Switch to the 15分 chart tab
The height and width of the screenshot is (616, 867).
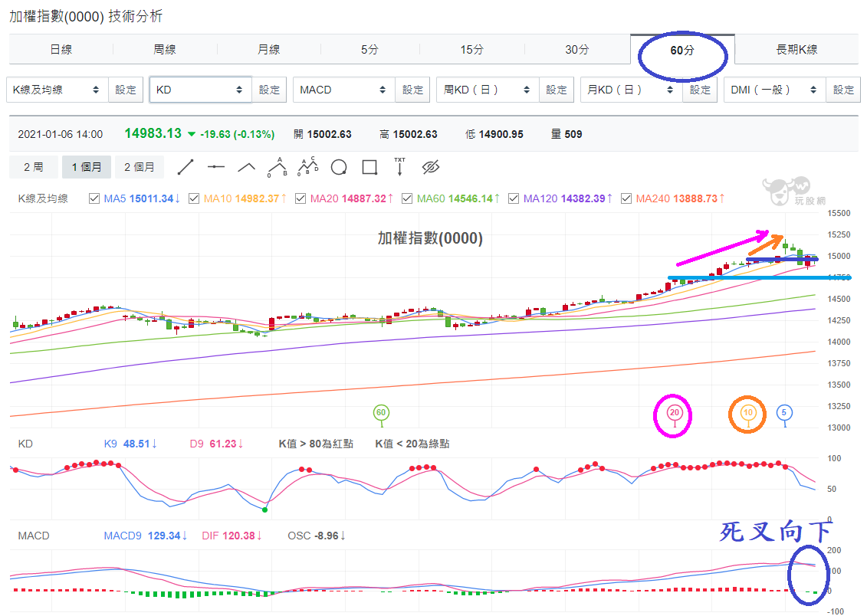471,50
